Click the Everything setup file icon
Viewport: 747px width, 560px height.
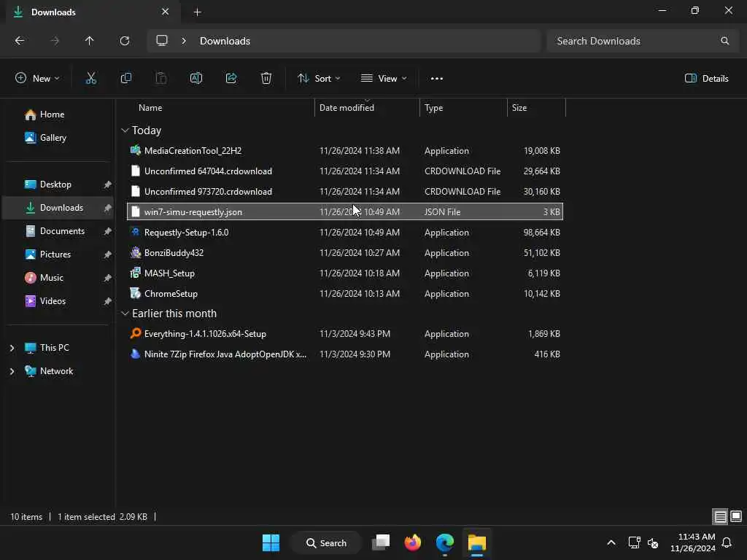click(x=135, y=333)
